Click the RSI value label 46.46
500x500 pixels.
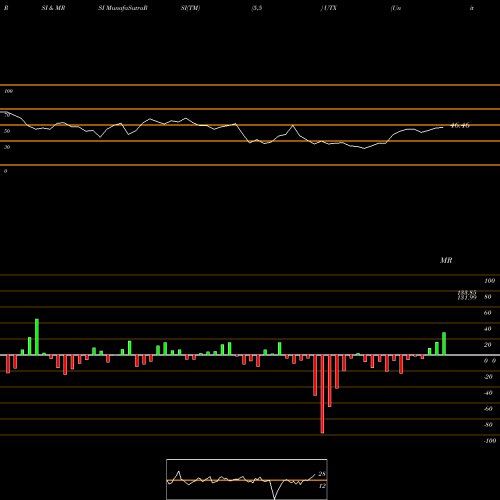click(x=460, y=125)
